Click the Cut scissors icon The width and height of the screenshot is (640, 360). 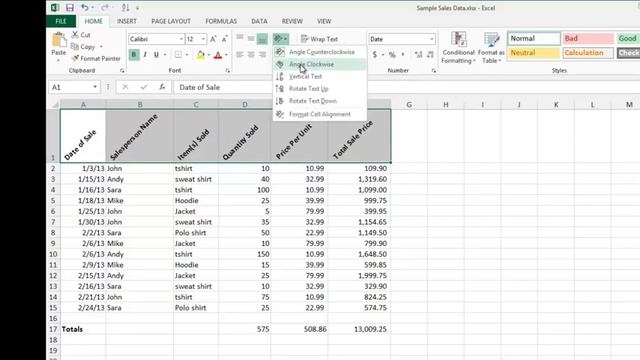(x=75, y=35)
